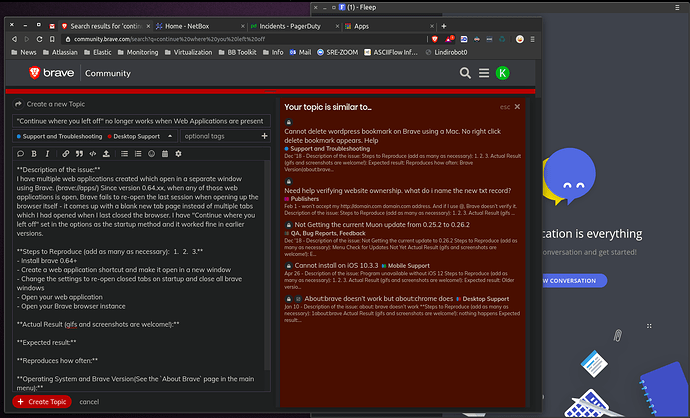Viewport: 690px width, 418px height.
Task: Click the editor vertical scrollbar
Action: pyautogui.click(x=267, y=265)
